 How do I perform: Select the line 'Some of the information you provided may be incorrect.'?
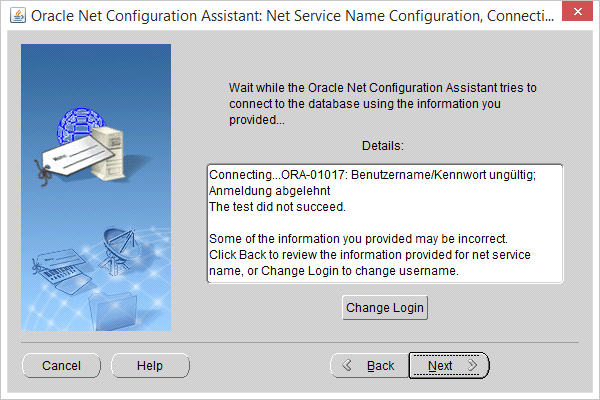(358, 238)
